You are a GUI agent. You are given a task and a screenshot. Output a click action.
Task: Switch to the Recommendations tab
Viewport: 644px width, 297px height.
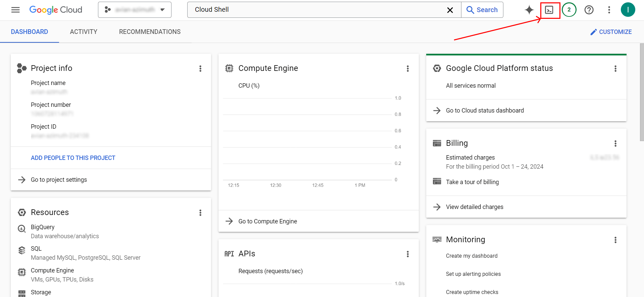pyautogui.click(x=150, y=32)
